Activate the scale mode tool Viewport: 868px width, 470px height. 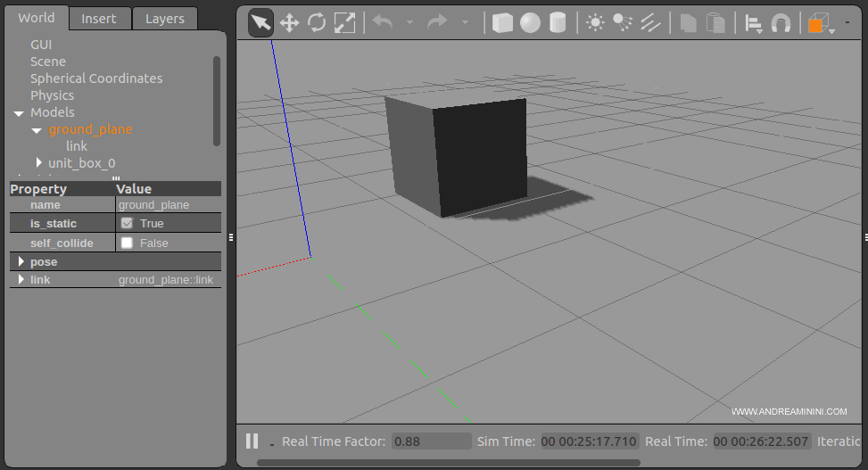coord(344,22)
